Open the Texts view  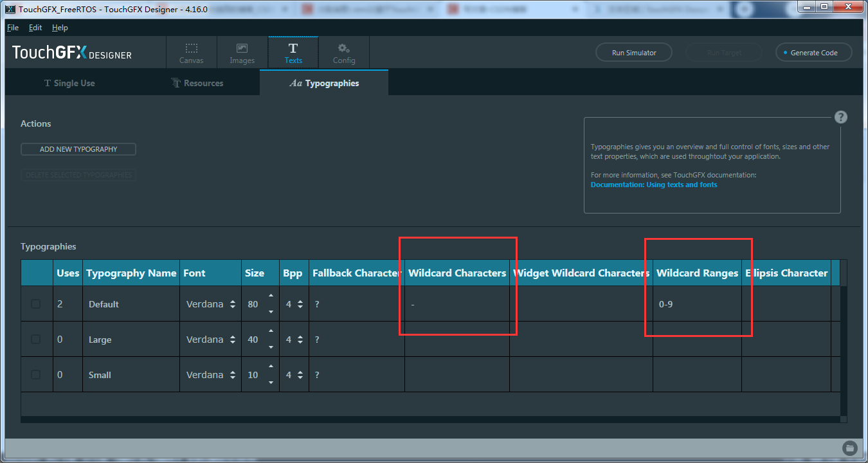pyautogui.click(x=293, y=53)
